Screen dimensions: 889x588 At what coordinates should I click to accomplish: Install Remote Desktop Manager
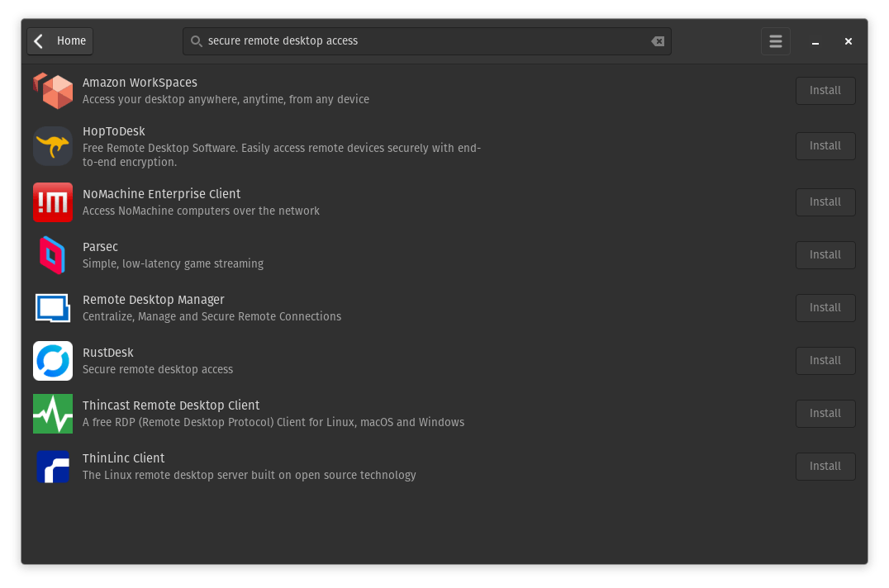click(825, 307)
